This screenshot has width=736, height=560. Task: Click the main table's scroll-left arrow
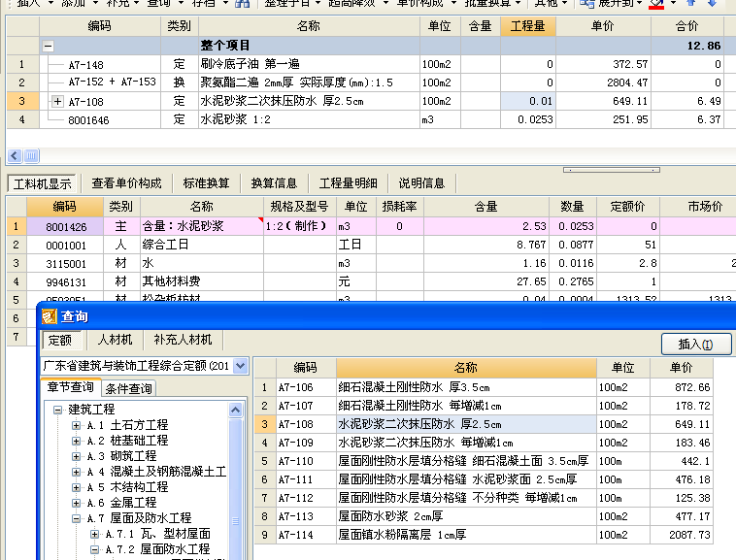click(x=15, y=155)
